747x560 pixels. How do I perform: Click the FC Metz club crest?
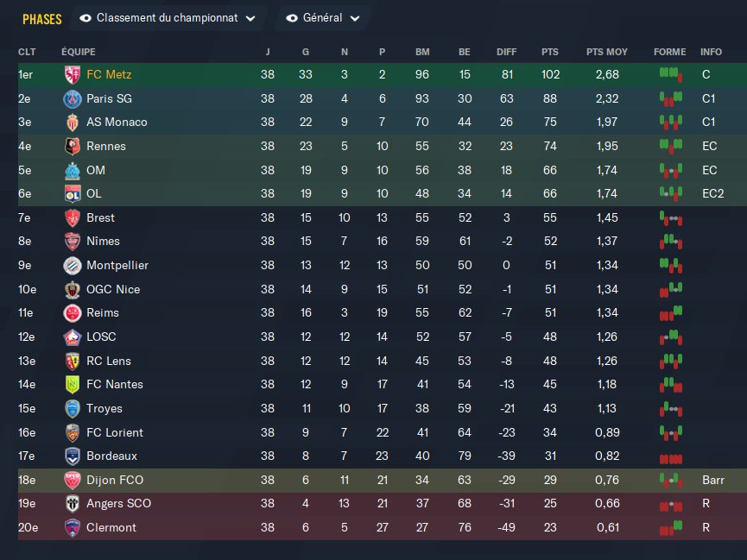click(72, 75)
